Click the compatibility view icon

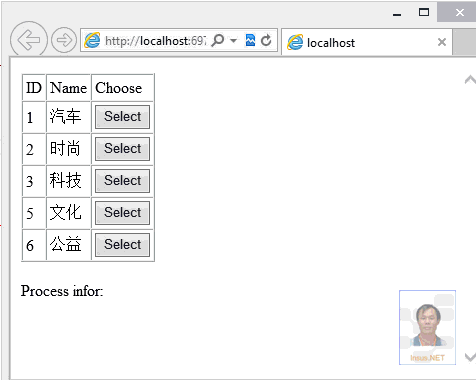tap(250, 40)
